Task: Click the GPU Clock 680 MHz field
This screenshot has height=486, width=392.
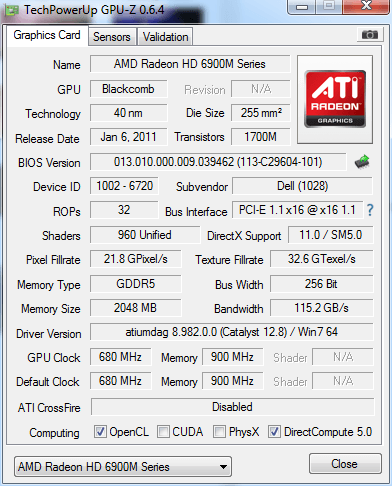Action: (x=120, y=357)
